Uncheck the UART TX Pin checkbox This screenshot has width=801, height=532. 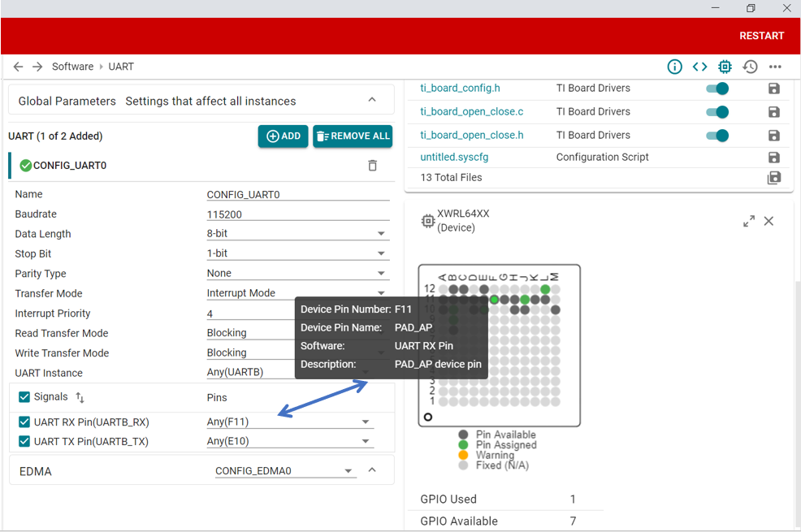pyautogui.click(x=24, y=442)
